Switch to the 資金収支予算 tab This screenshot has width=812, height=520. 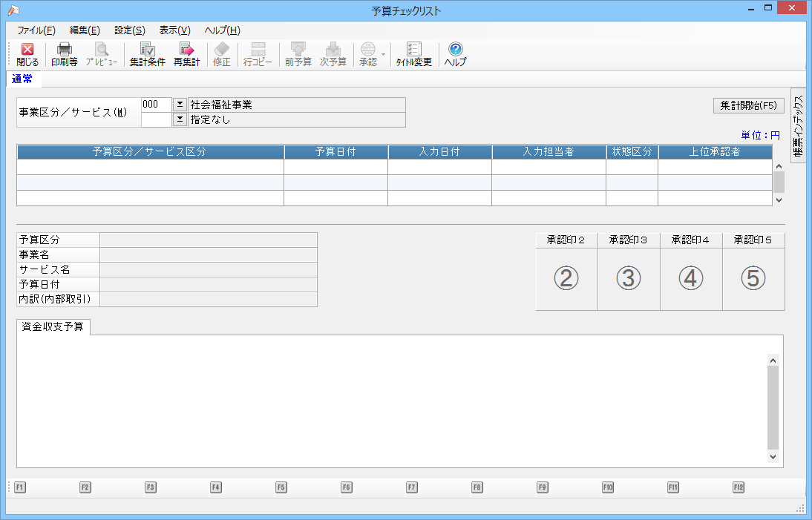pyautogui.click(x=53, y=326)
